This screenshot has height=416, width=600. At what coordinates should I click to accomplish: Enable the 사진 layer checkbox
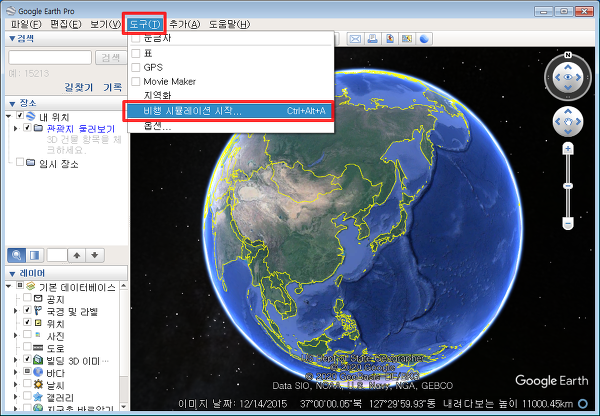pyautogui.click(x=27, y=334)
